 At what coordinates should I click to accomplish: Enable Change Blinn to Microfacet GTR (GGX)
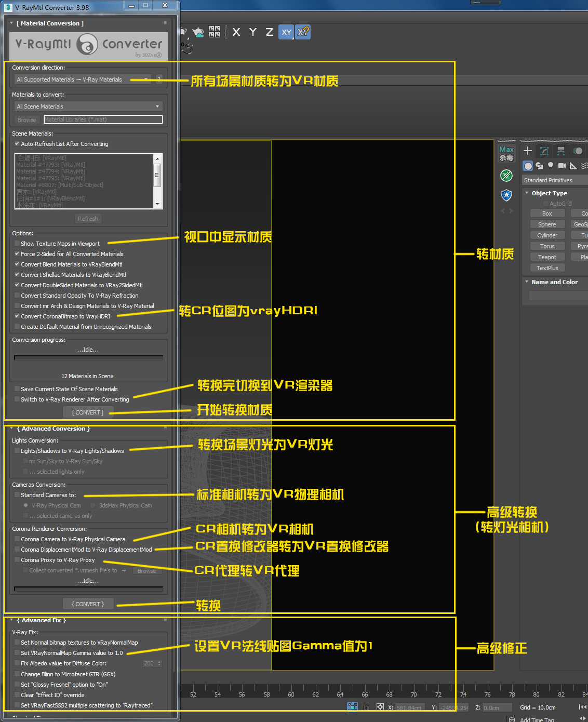(x=17, y=674)
